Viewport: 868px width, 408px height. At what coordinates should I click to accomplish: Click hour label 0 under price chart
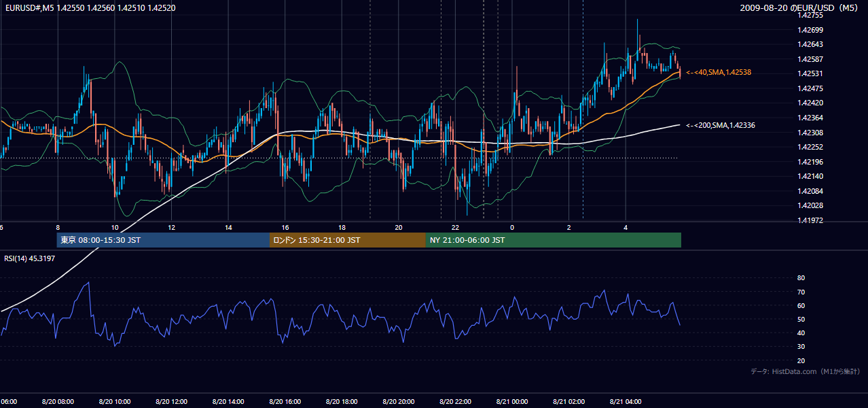click(512, 227)
